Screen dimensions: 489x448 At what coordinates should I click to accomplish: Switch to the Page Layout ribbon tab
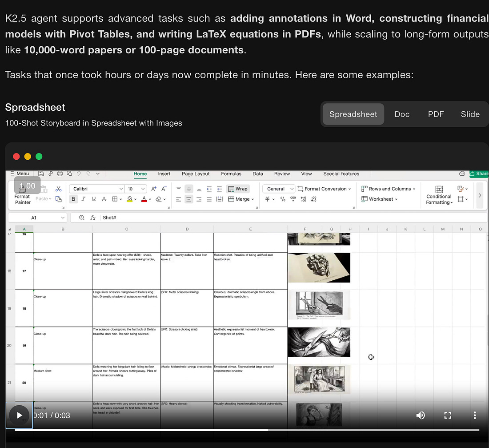point(196,174)
